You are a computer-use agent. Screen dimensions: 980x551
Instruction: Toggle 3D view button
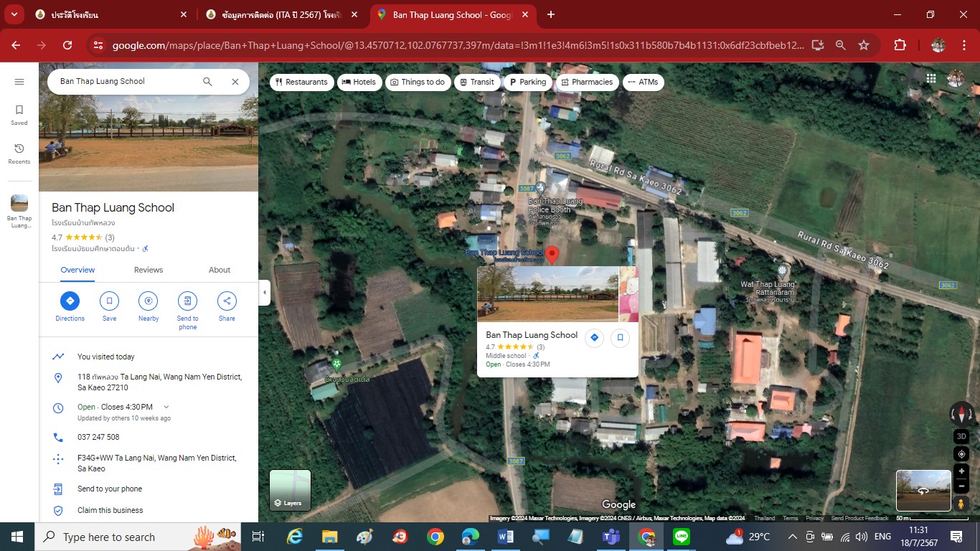tap(961, 436)
